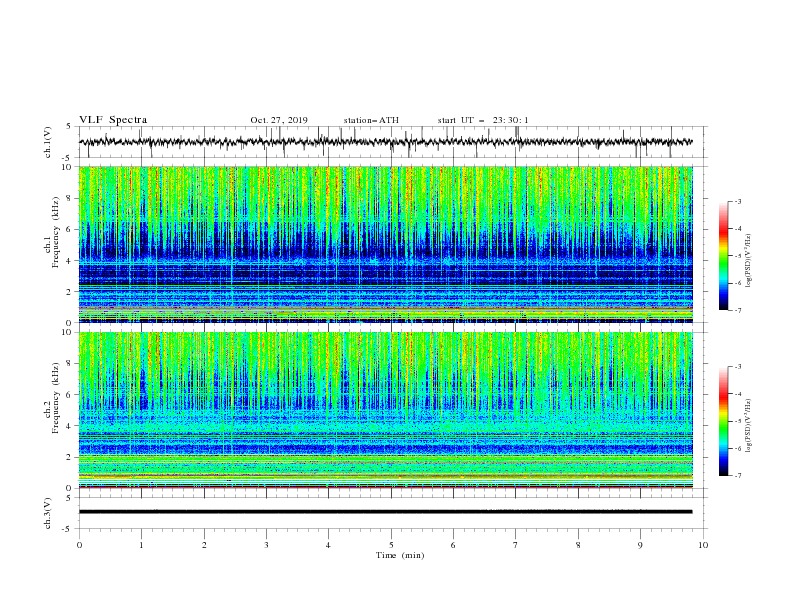Click the ch.2 PSD color scale bar
Viewport: 792px width, 612px height.
(723, 421)
